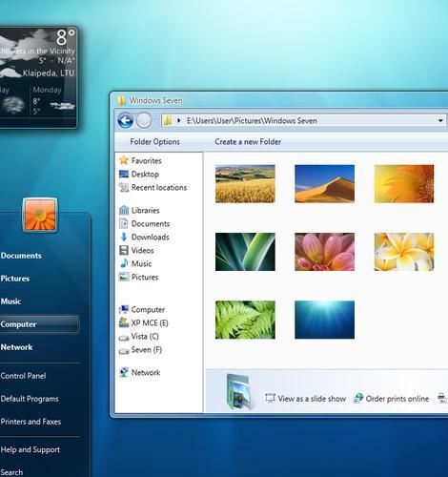This screenshot has width=448, height=477.
Task: Open Printers and Faxes from Start menu
Action: click(x=31, y=422)
